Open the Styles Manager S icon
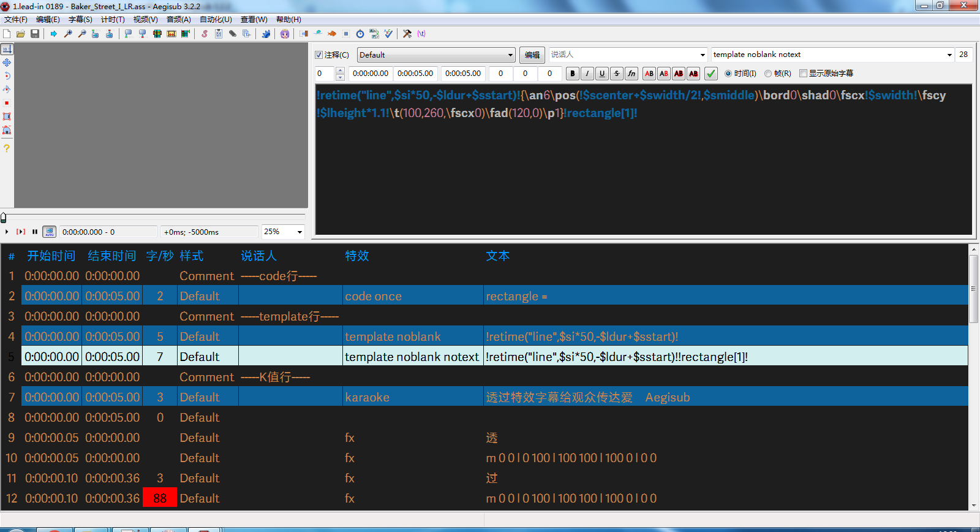 click(x=205, y=34)
